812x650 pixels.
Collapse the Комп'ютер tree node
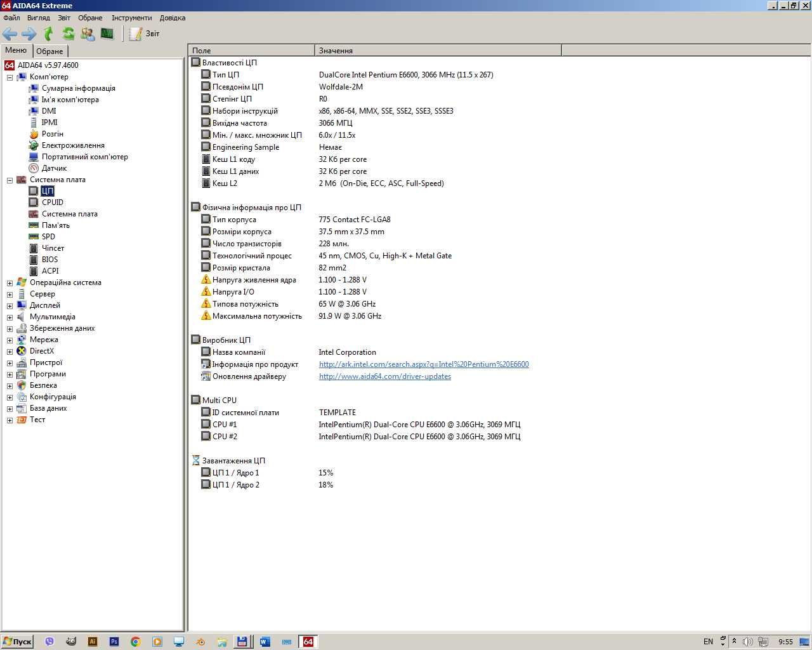pos(10,77)
